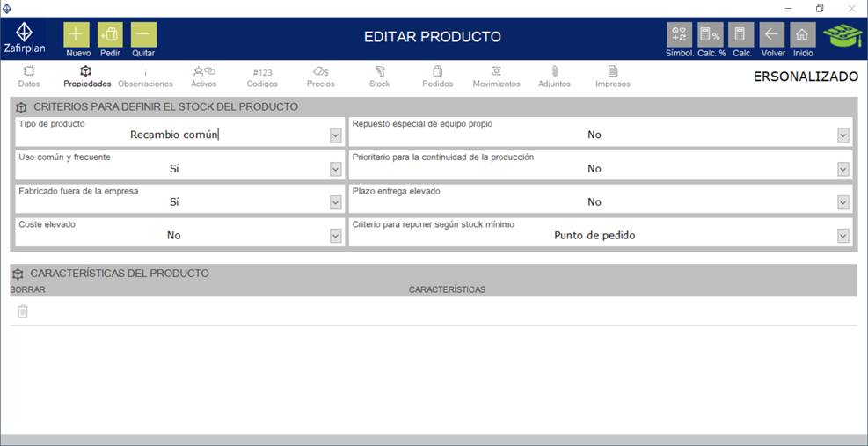This screenshot has height=446, width=868.
Task: Open the Calc. % percentage calculator
Action: click(x=710, y=35)
